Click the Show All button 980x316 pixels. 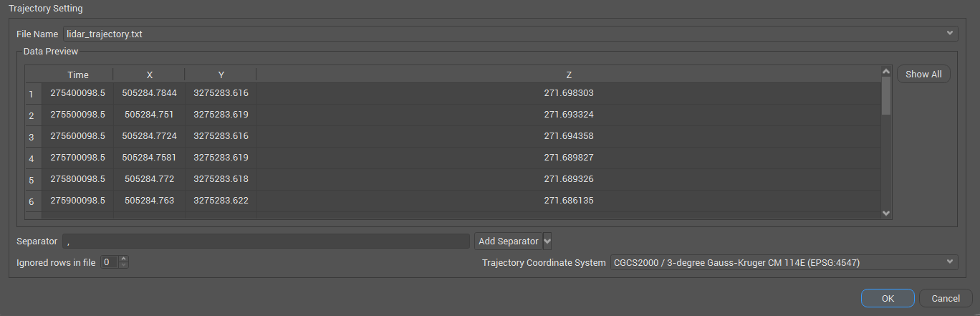pos(923,75)
